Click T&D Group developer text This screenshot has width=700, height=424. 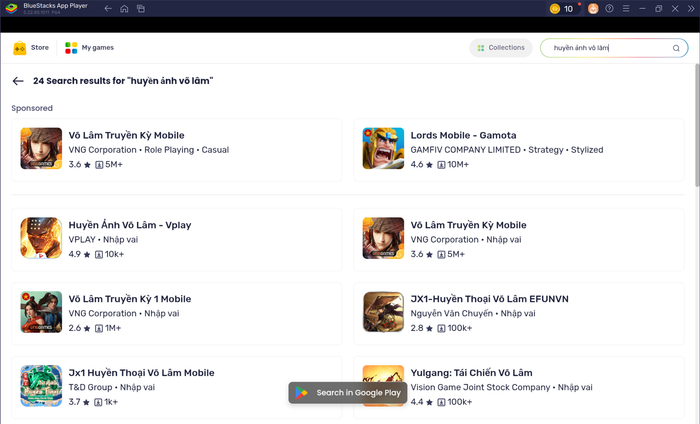tap(90, 387)
